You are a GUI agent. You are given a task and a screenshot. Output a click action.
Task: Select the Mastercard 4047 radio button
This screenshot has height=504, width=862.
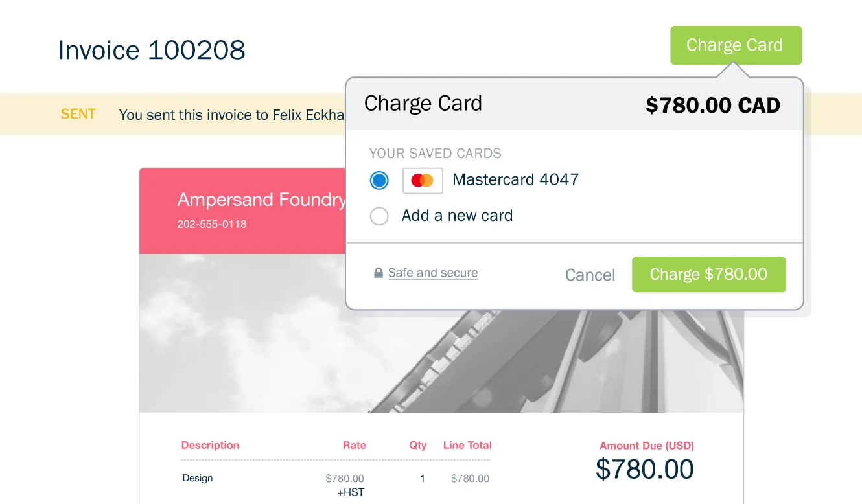[x=379, y=180]
